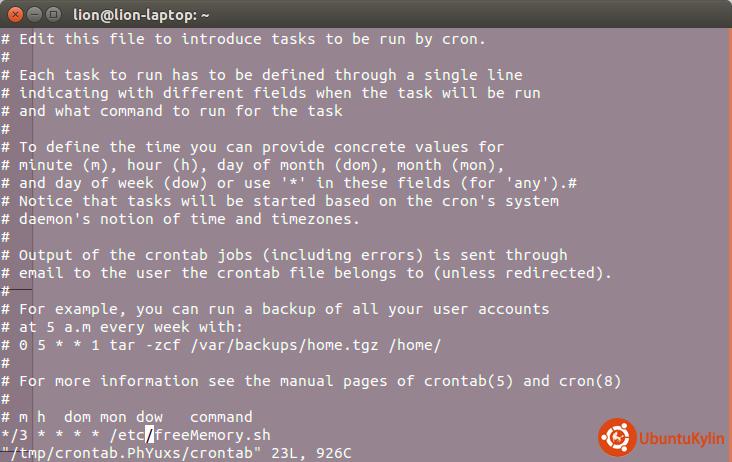The width and height of the screenshot is (732, 462).
Task: Click the */3 minute field
Action: click(14, 435)
